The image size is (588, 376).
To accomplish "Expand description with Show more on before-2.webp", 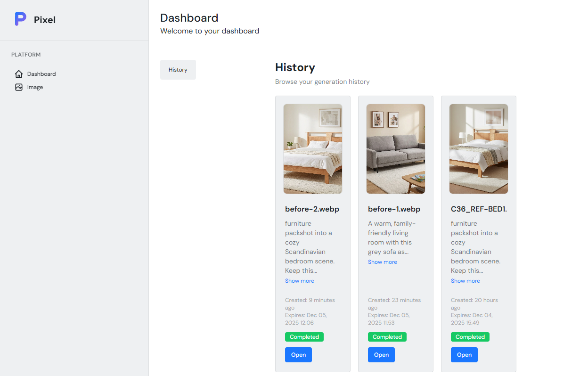I will [x=299, y=280].
